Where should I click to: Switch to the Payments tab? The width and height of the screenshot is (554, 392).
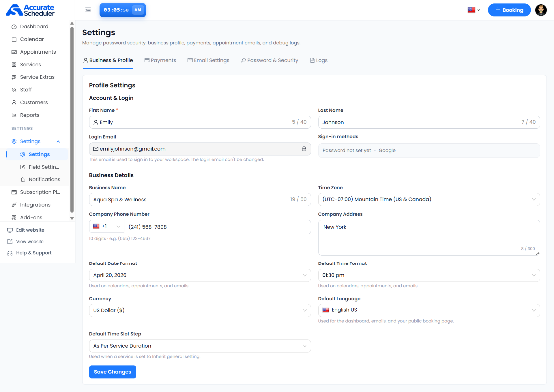[x=160, y=60]
